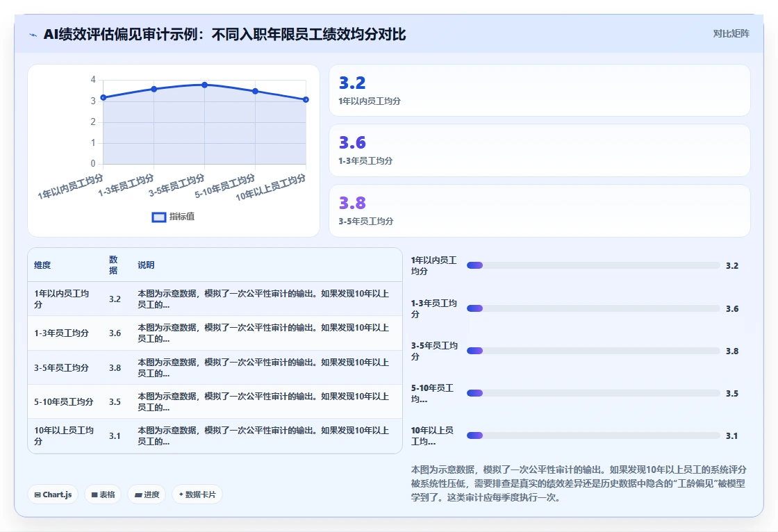The image size is (778, 532).
Task: Click the lightning icon beside the title
Action: coord(33,35)
